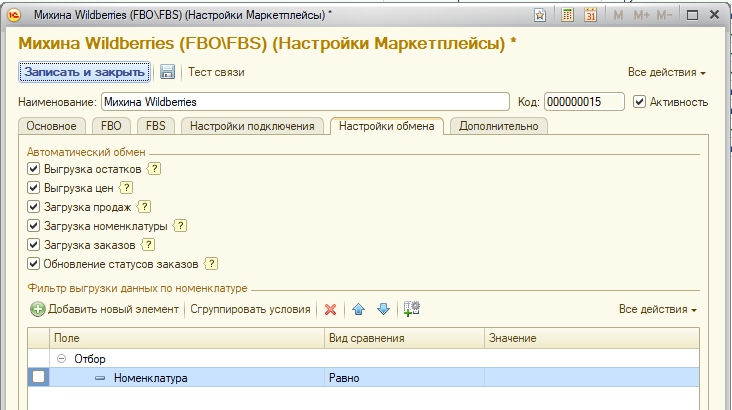Open the Дополнительно tab
This screenshot has width=732, height=410.
coord(499,126)
